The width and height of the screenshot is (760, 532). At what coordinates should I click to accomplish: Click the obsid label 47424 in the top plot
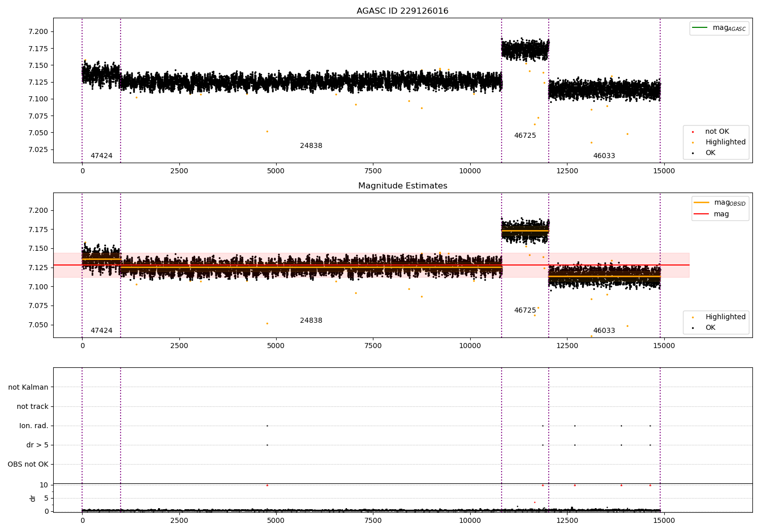coord(101,156)
